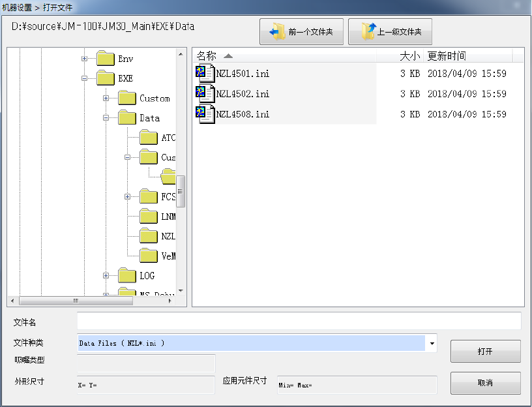532x407 pixels.
Task: Click the 文件名 filename input field
Action: 299,321
